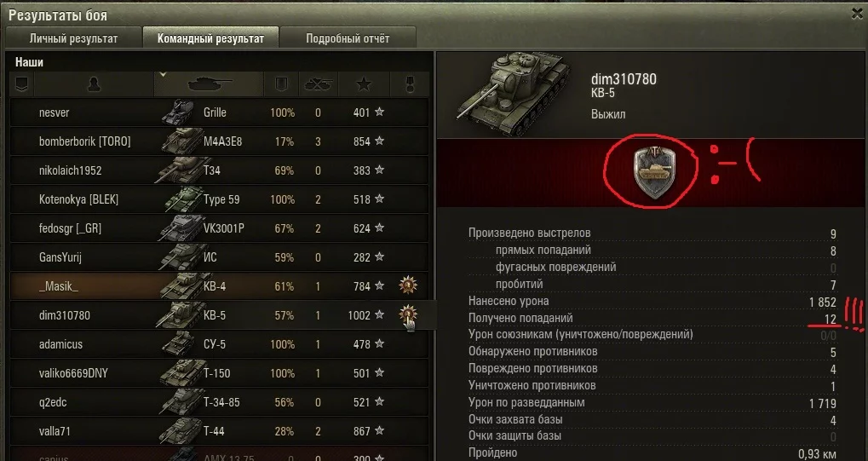Sort by platoon column icon
This screenshot has width=868, height=461.
click(x=21, y=84)
